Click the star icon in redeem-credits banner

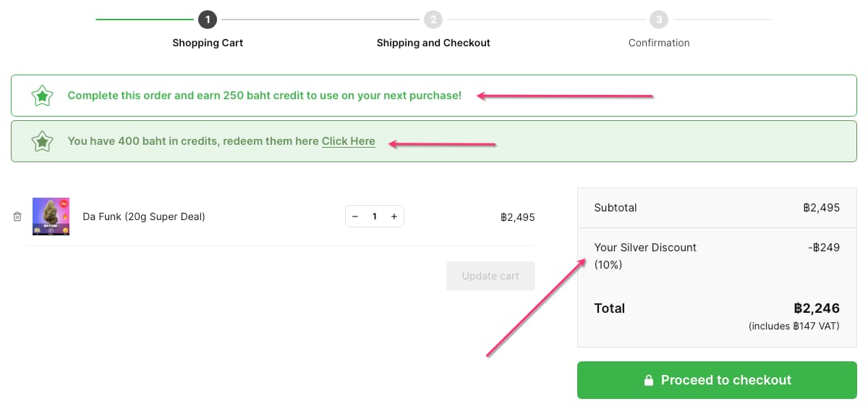pos(43,141)
